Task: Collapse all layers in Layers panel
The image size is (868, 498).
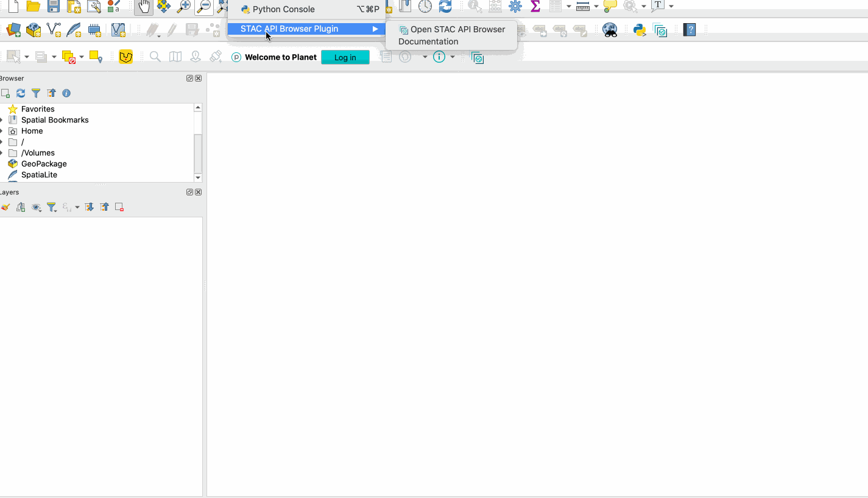Action: pyautogui.click(x=105, y=207)
